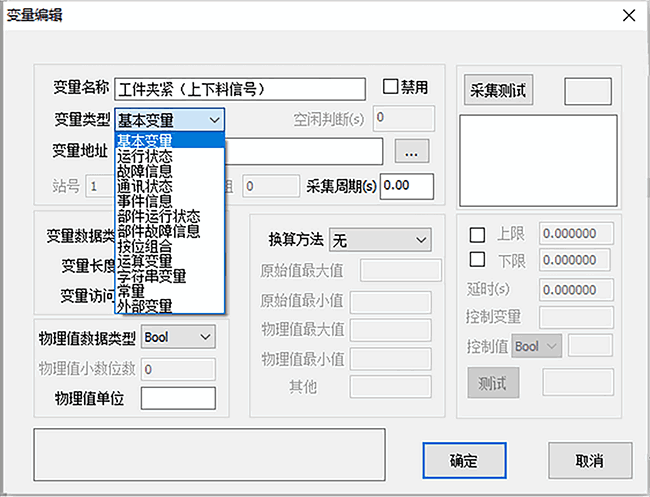Click the 取消 button
The width and height of the screenshot is (650, 497).
(589, 461)
